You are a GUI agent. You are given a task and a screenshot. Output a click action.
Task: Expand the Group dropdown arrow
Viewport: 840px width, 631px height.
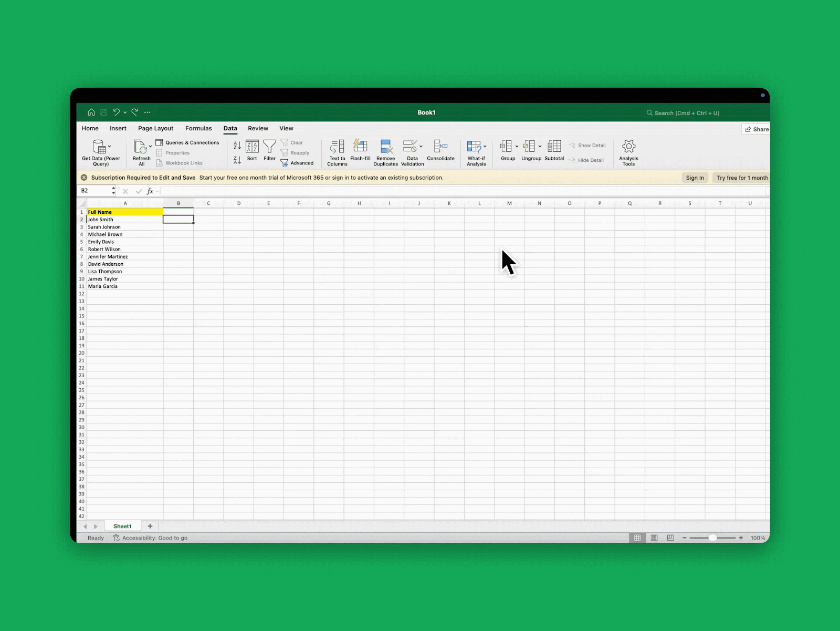[x=516, y=146]
